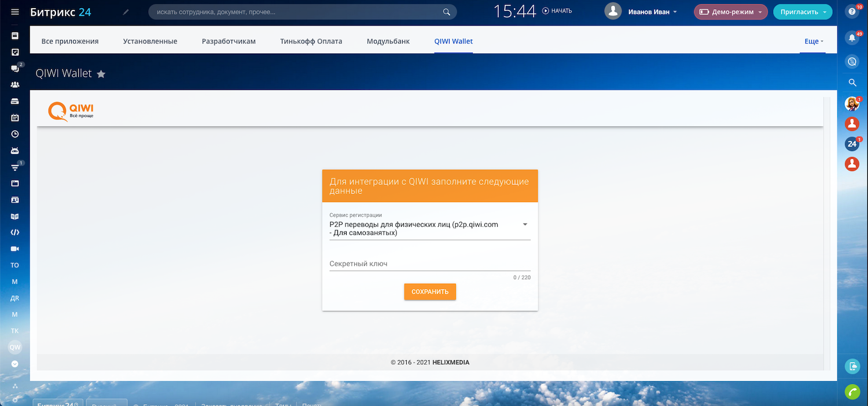Expand the Еще menu in tabs

(x=813, y=41)
